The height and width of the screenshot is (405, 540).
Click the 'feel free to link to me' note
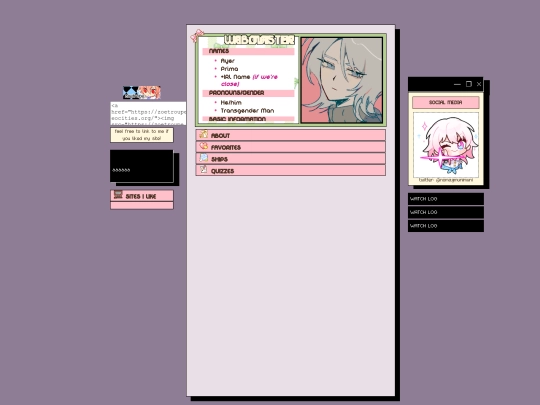[x=142, y=135]
